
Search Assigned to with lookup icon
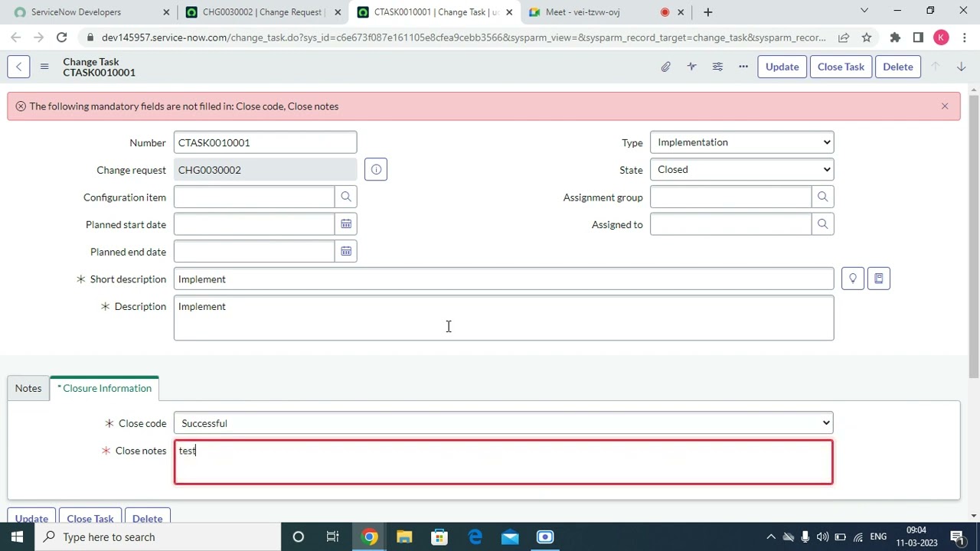[822, 224]
